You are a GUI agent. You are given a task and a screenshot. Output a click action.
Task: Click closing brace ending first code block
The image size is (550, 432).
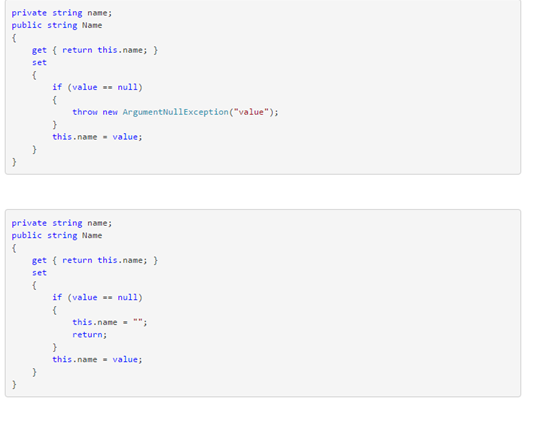[14, 162]
